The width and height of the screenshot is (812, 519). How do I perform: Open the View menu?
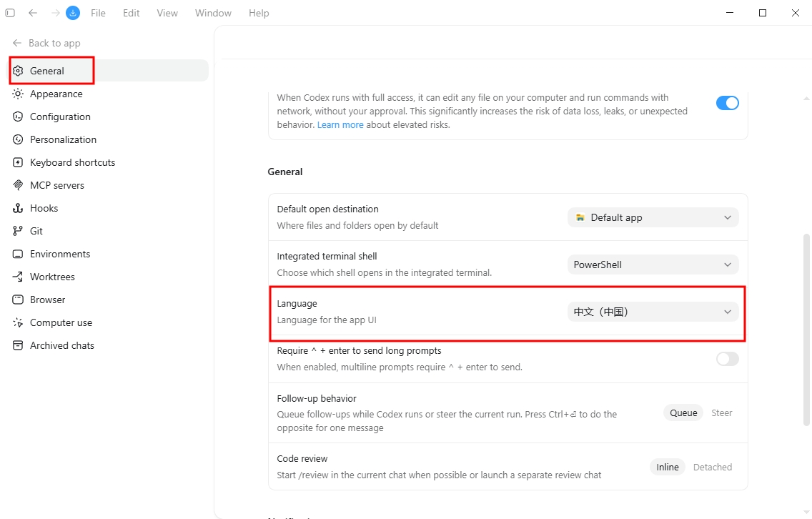(x=167, y=13)
